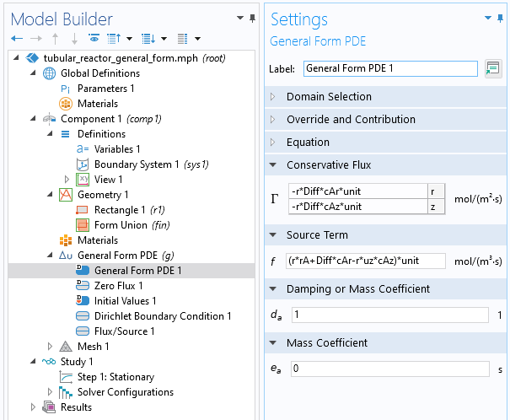This screenshot has width=510, height=420.
Task: Select Dirichlet Boundary Condition 1 node
Action: 163,316
